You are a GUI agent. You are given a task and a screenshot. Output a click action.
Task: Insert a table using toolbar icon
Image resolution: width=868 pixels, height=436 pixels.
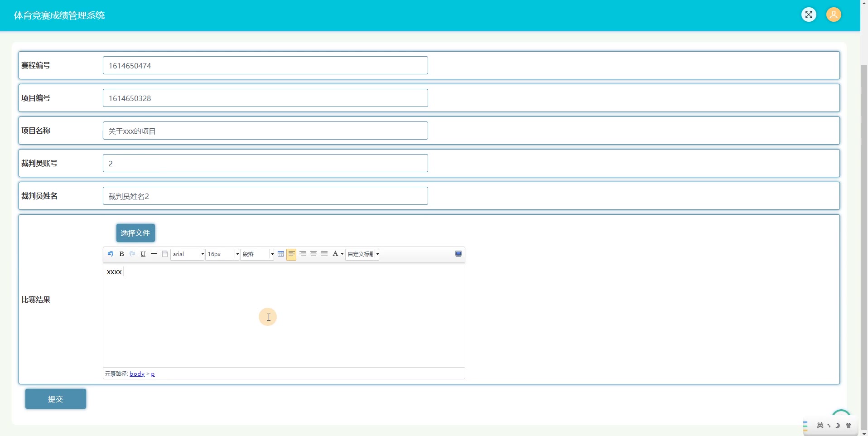point(281,254)
